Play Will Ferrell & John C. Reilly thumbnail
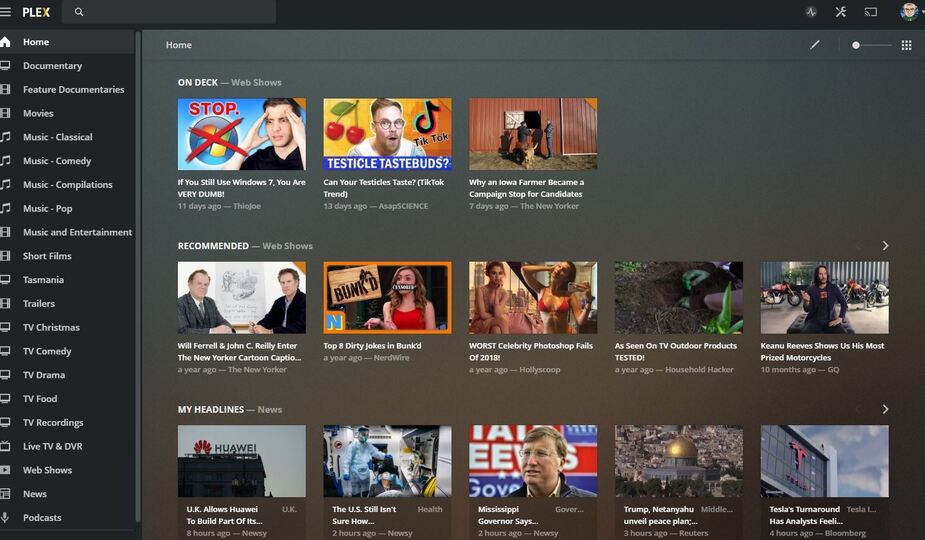The height and width of the screenshot is (540, 925). [242, 297]
